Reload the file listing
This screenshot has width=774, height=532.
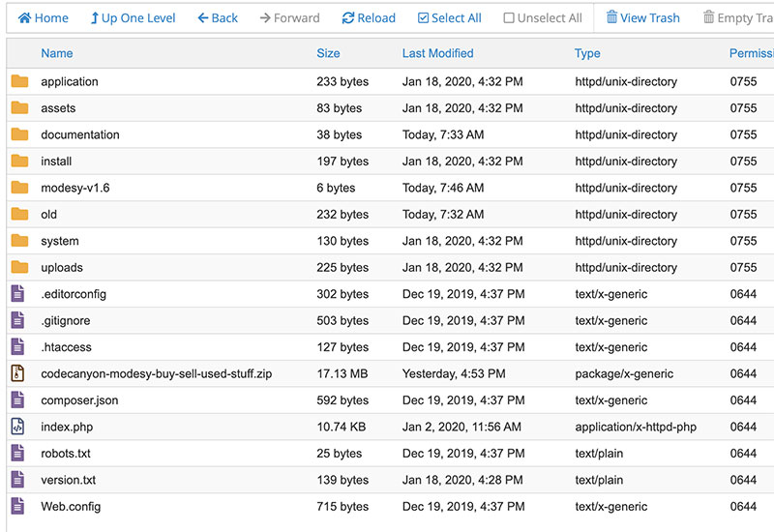click(x=369, y=17)
